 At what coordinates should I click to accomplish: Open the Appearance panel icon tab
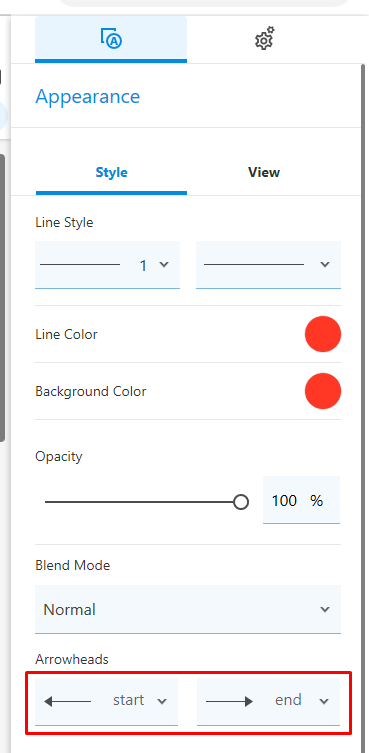(x=111, y=39)
